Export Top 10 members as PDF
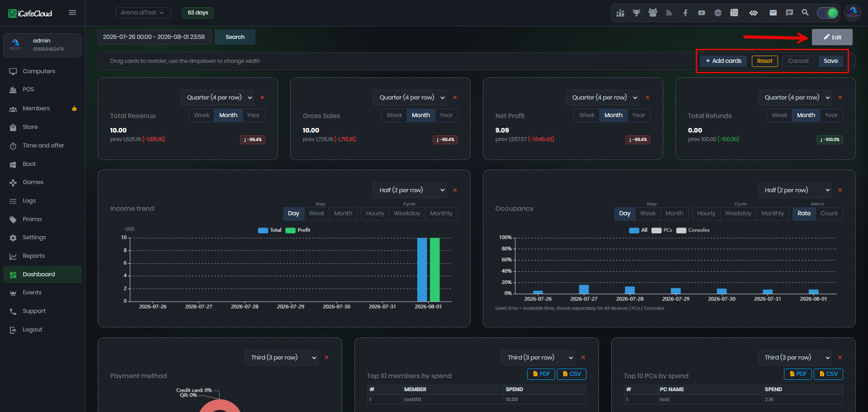Image resolution: width=868 pixels, height=412 pixels. [x=541, y=374]
